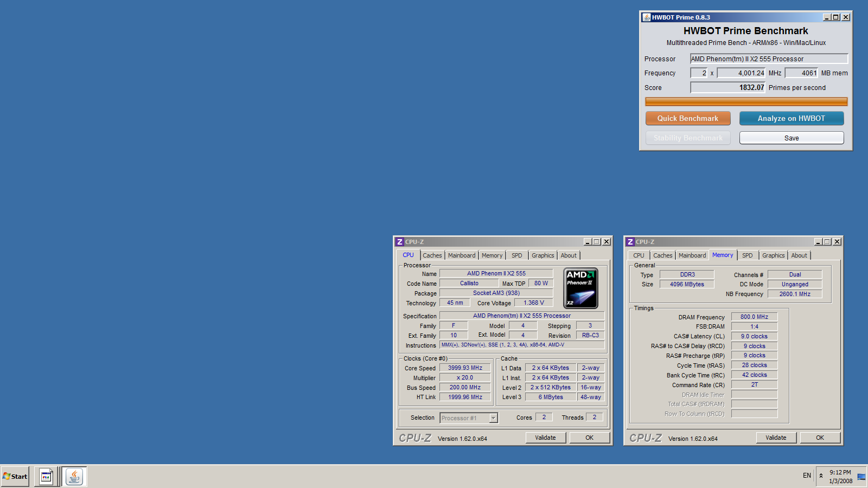The image size is (868, 488).
Task: Click the Save button in HWBOT Prime
Action: pyautogui.click(x=792, y=138)
